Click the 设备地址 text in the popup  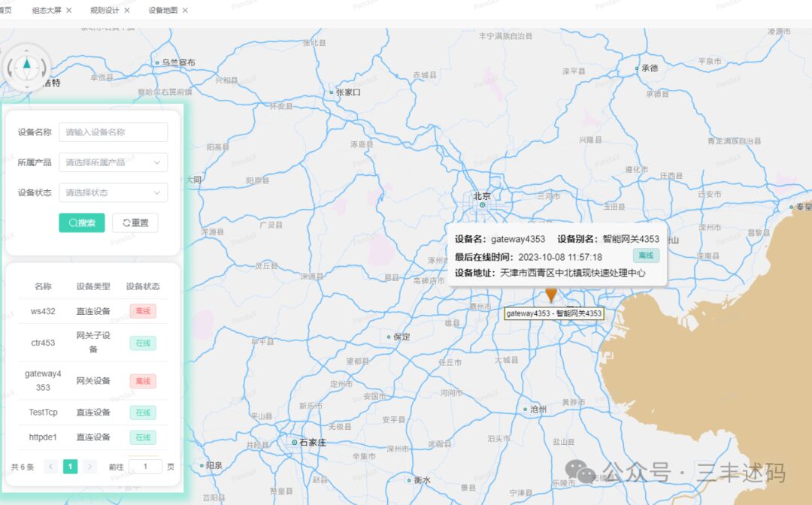click(550, 273)
